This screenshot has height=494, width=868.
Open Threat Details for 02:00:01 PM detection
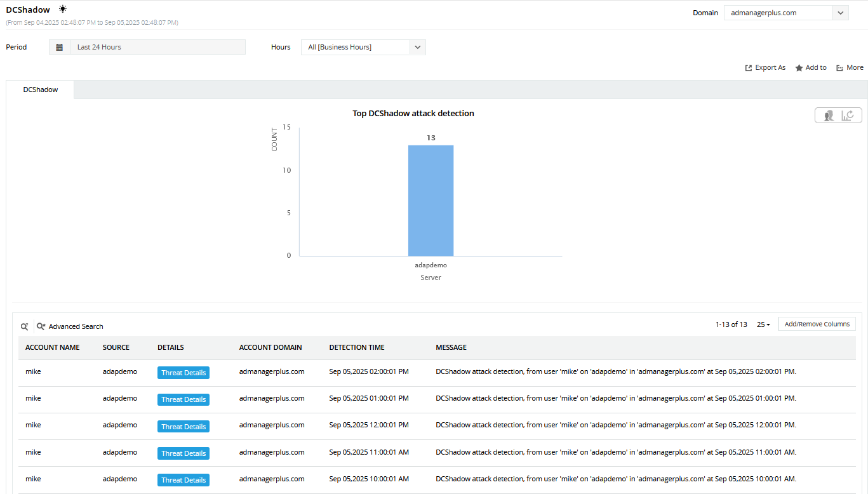[x=184, y=373]
